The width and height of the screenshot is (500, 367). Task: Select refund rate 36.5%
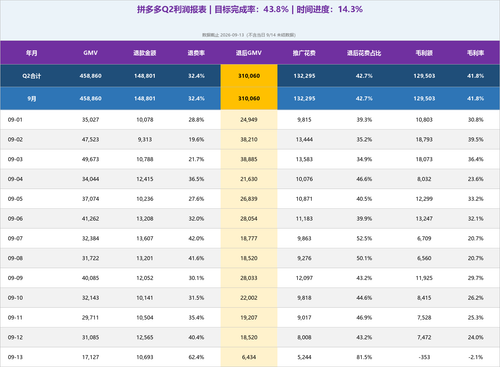coord(196,179)
